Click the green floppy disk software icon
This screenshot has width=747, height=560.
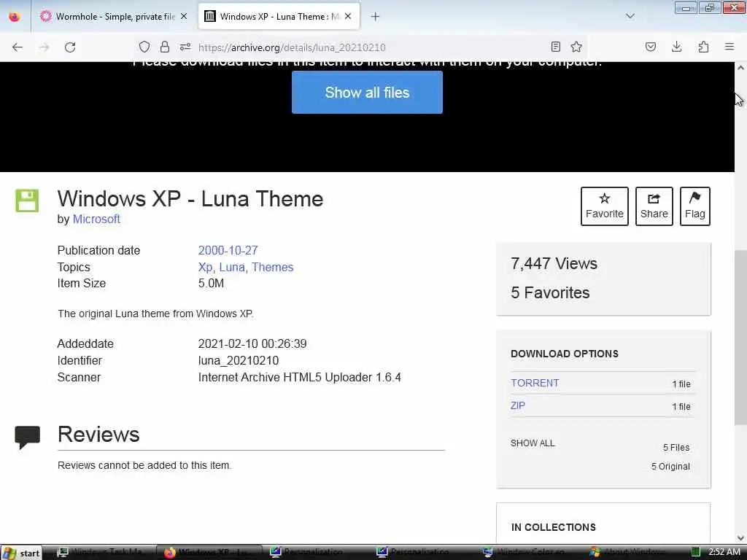[x=27, y=201]
